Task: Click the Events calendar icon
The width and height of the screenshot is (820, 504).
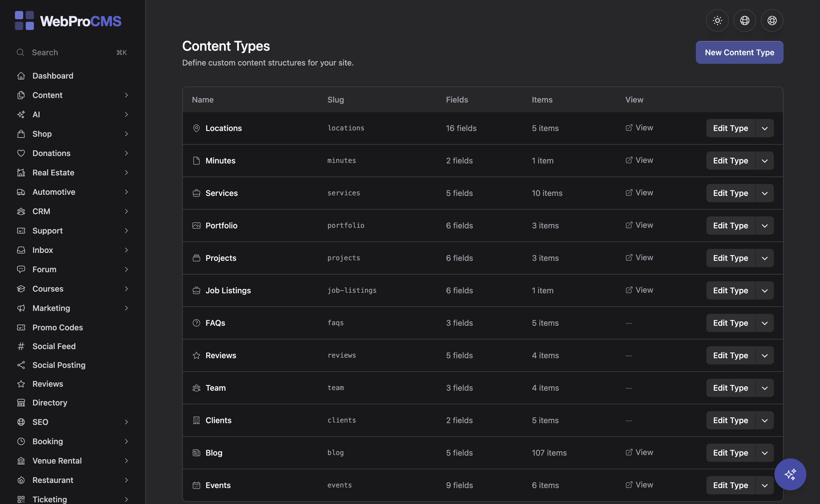Action: point(196,485)
